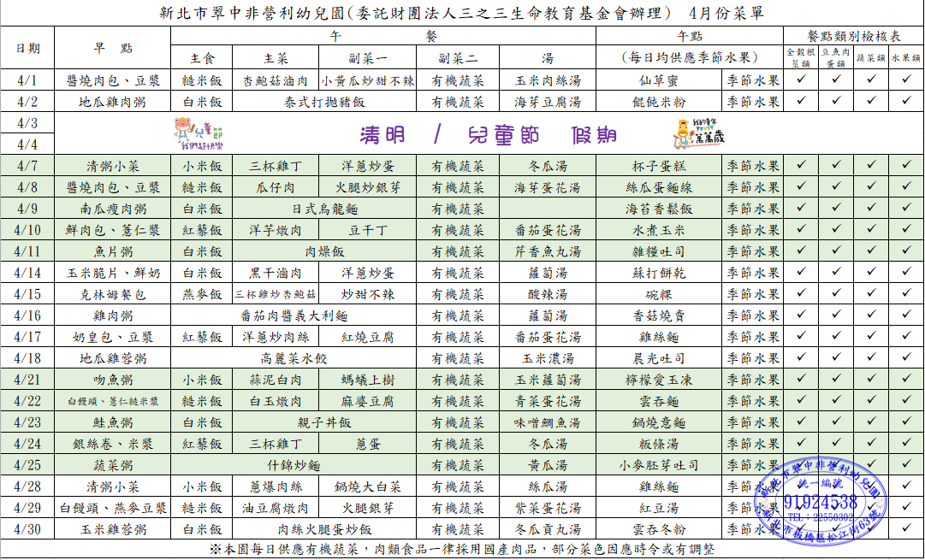Click the 4/16 checkmark under 蔬菜類
The height and width of the screenshot is (560, 925).
click(x=871, y=315)
